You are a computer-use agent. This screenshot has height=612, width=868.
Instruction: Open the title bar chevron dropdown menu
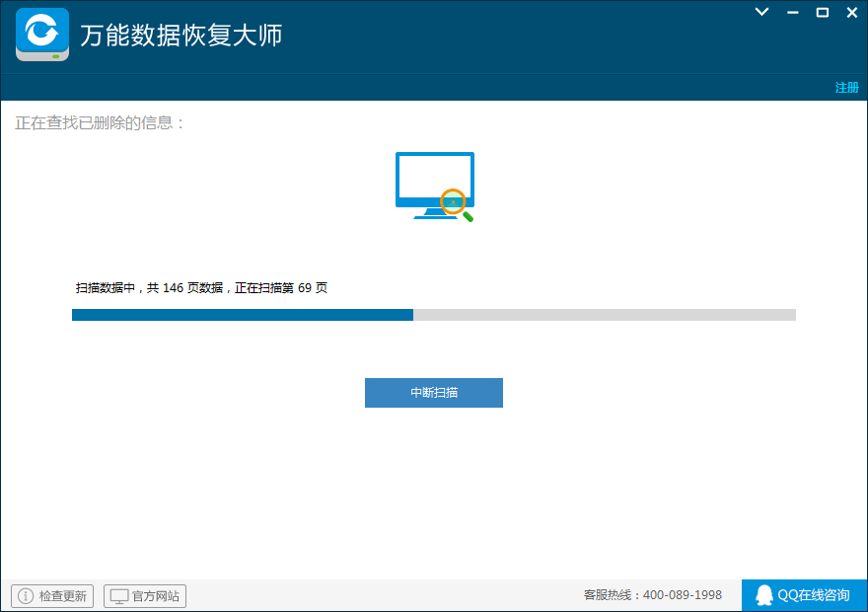coord(761,12)
